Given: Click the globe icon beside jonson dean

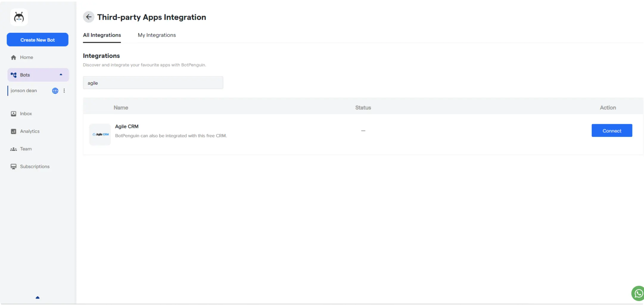Looking at the screenshot, I should (55, 91).
